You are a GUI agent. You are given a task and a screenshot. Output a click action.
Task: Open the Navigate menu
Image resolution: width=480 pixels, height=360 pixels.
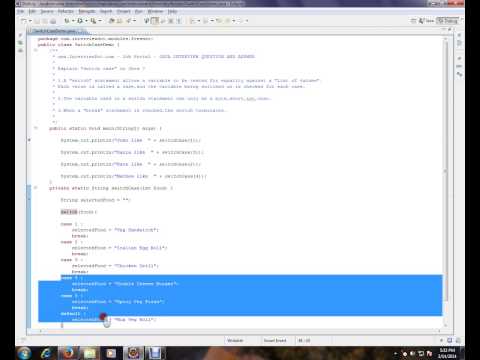[x=87, y=11]
